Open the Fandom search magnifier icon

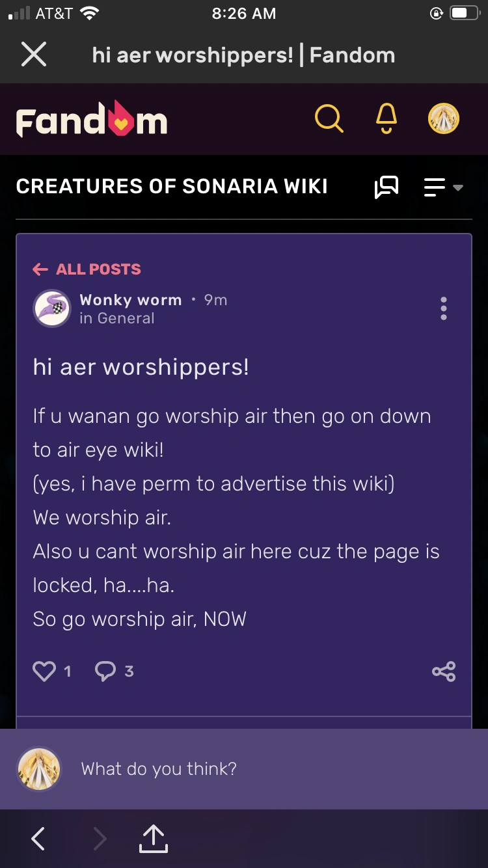click(329, 119)
